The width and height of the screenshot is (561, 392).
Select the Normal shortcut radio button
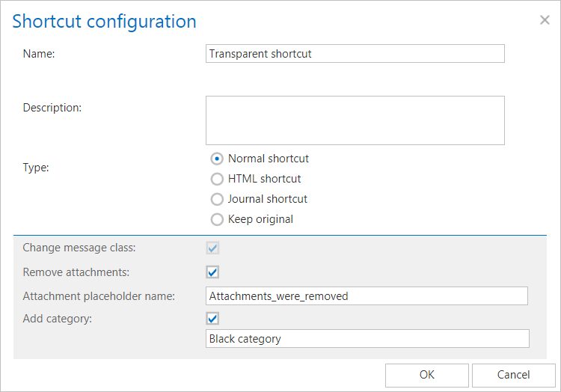pos(217,159)
